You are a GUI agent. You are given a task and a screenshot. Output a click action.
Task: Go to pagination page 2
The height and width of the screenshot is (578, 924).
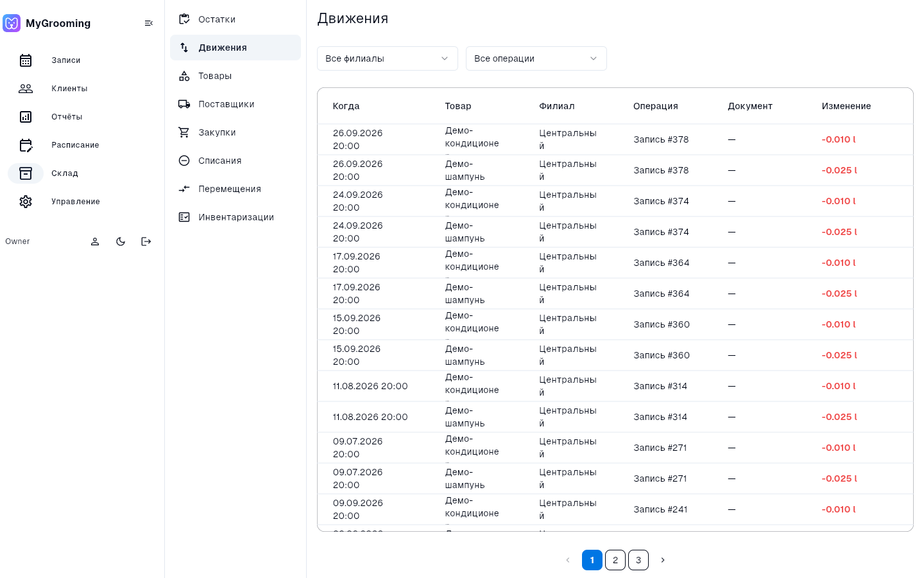[x=615, y=560]
